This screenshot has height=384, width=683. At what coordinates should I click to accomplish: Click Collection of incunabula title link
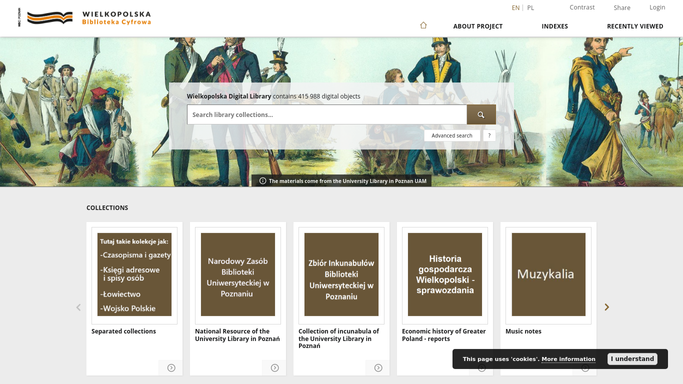point(339,338)
